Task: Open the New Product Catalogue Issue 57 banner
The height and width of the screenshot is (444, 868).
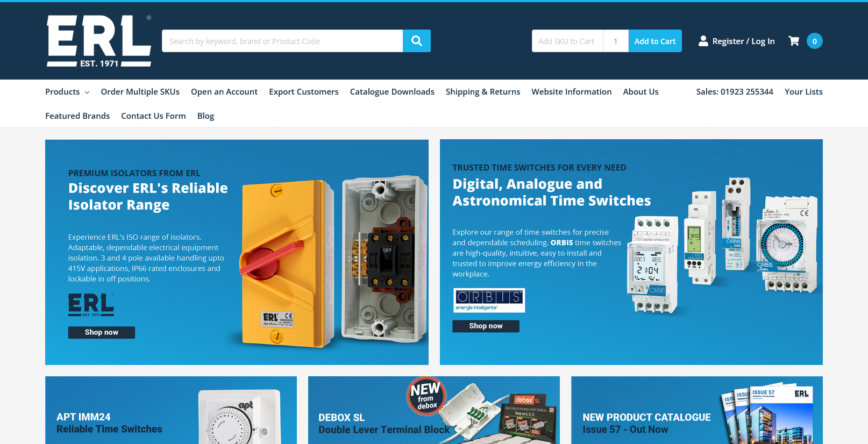Action: tap(696, 410)
